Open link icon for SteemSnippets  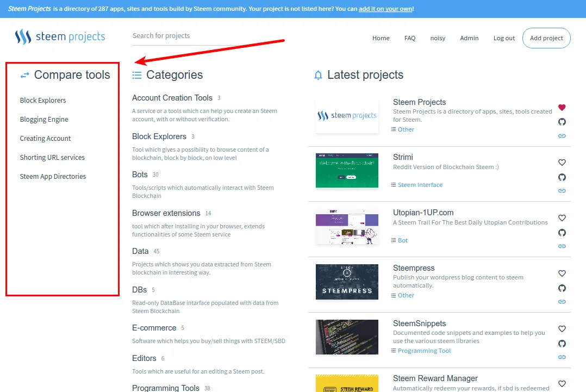tap(562, 357)
